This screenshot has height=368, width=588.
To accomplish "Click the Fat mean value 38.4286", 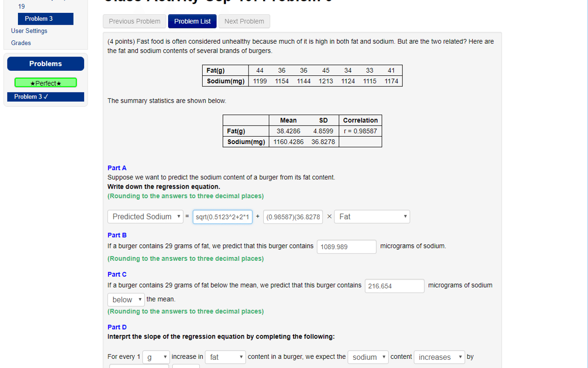I will (x=288, y=131).
